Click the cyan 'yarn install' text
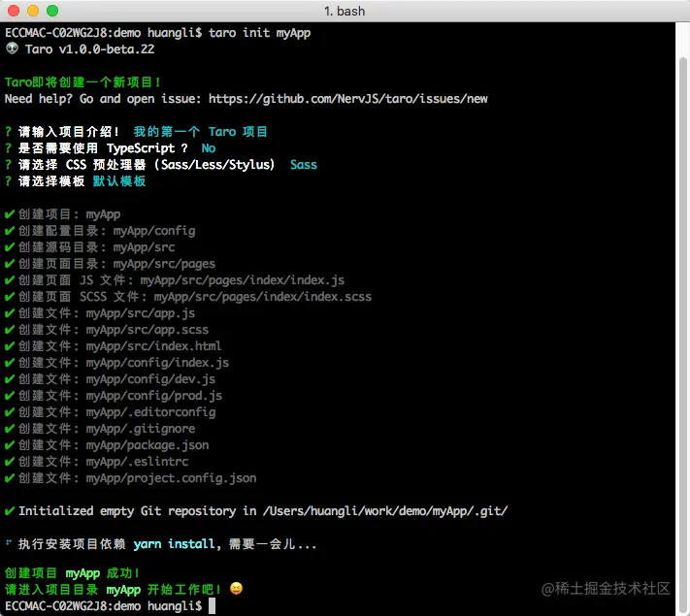The width and height of the screenshot is (690, 616). click(175, 544)
